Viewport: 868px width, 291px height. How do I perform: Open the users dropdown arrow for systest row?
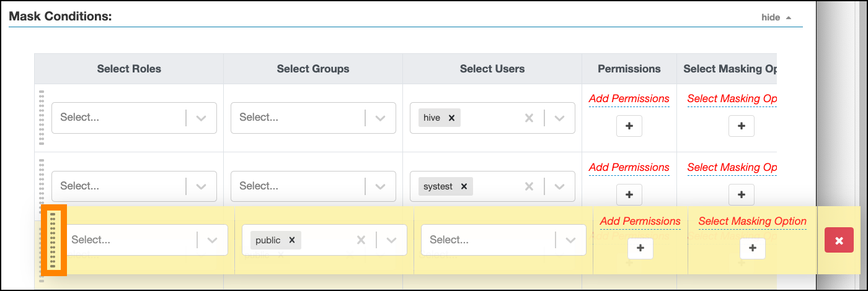coord(559,186)
